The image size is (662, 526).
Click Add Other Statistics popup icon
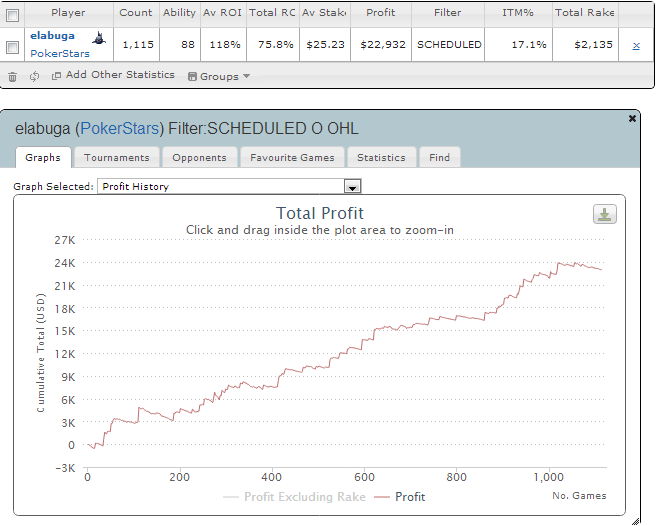point(56,76)
